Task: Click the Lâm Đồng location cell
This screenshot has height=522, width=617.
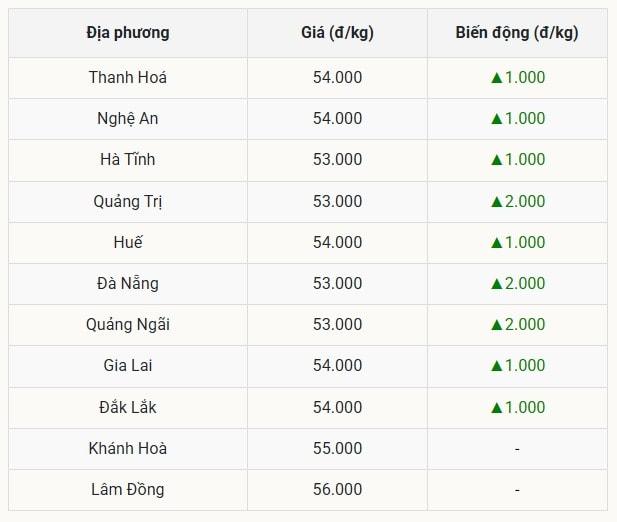Action: tap(128, 490)
